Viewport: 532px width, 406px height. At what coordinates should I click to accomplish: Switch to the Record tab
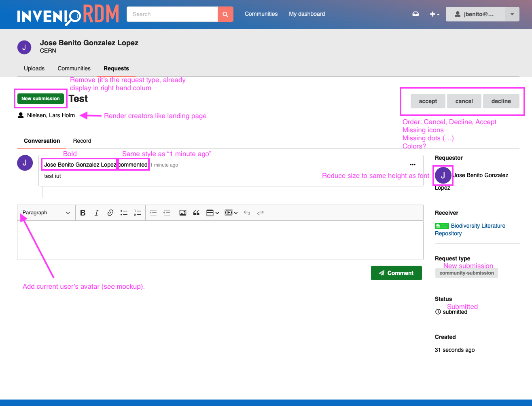(x=82, y=141)
